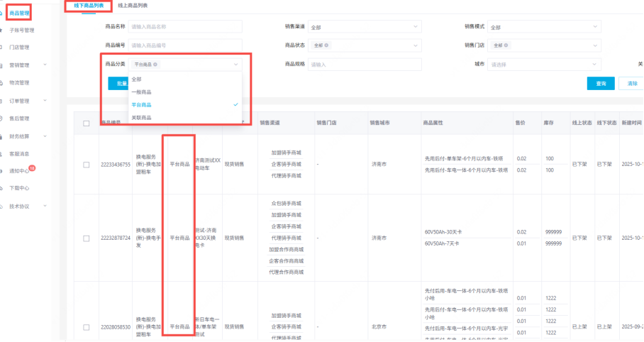Toggle the select-all checkbox in table header
This screenshot has width=644, height=342.
coord(87,123)
